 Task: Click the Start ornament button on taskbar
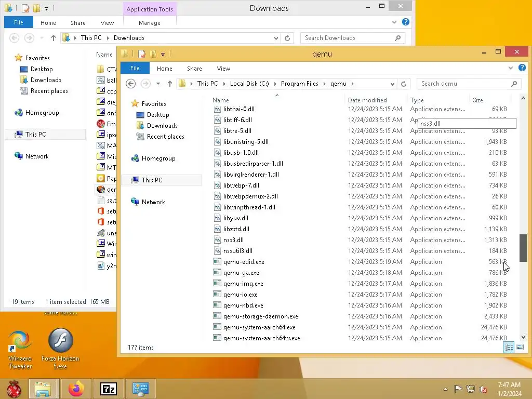tap(14, 389)
